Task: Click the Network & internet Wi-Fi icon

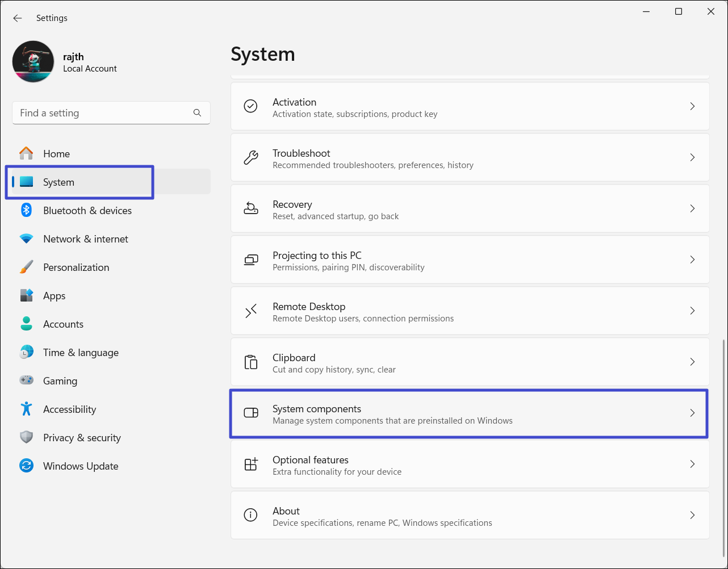Action: 26,239
